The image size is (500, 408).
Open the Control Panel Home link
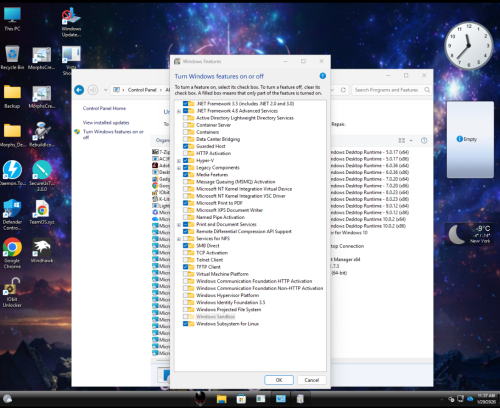[x=104, y=108]
